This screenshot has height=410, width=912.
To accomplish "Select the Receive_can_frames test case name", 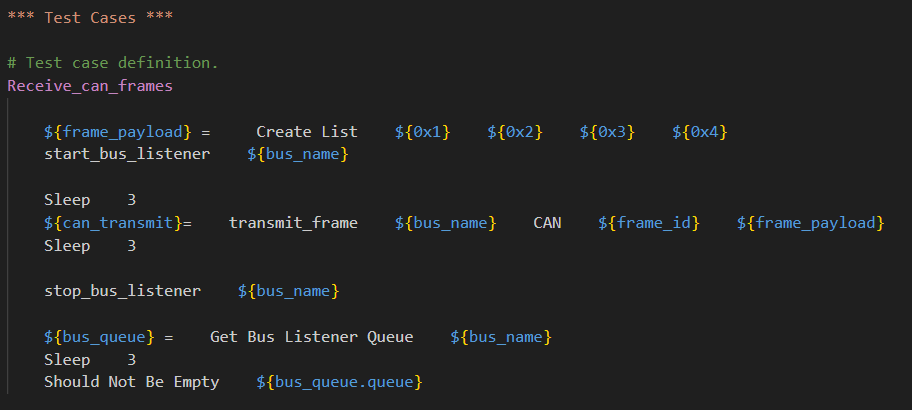I will pos(90,86).
